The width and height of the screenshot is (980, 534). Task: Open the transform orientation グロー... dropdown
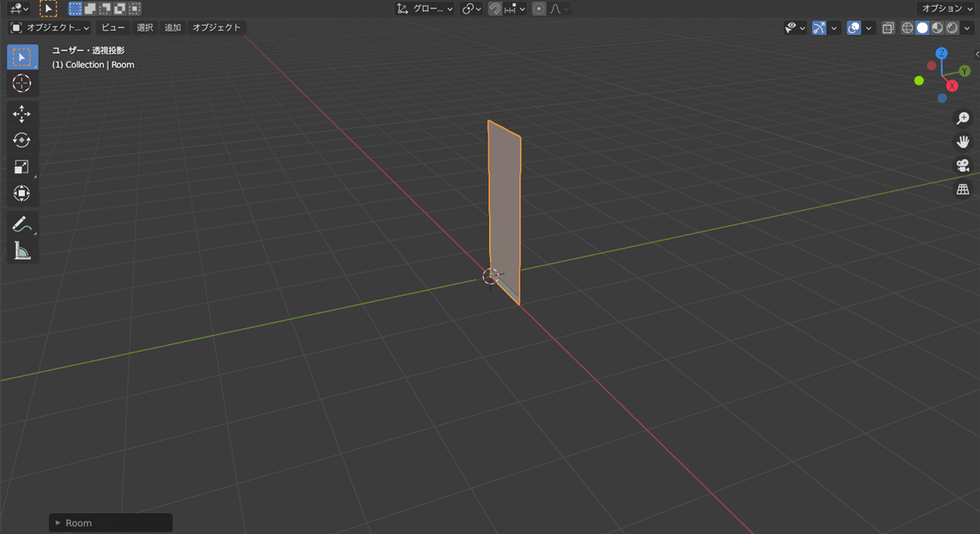(x=425, y=9)
